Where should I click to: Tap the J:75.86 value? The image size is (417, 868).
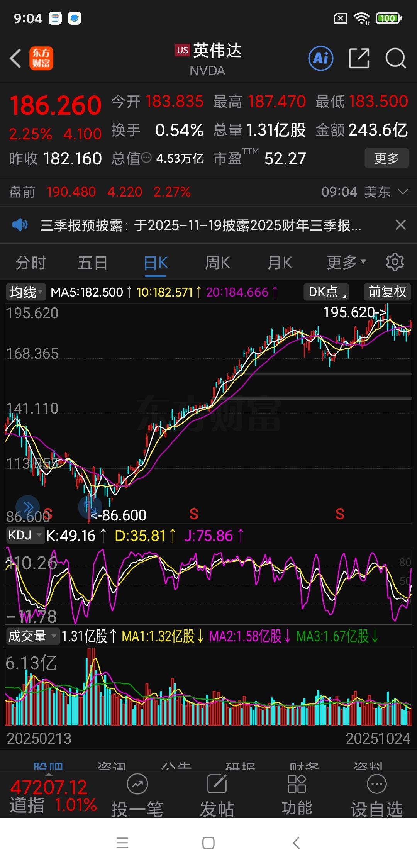(214, 536)
